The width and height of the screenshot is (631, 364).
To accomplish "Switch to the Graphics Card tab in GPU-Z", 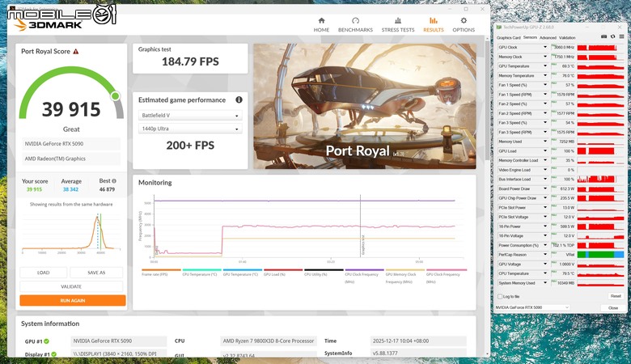I will click(x=508, y=37).
